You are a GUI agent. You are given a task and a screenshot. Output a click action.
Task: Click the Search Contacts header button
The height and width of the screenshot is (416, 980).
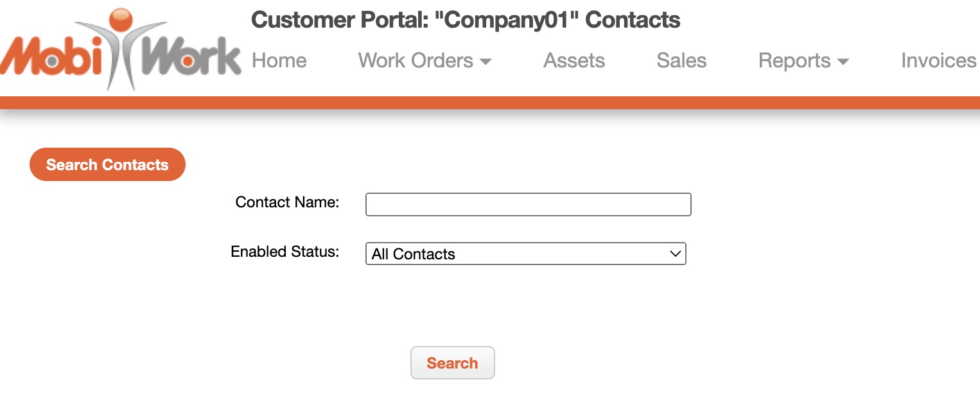coord(107,165)
